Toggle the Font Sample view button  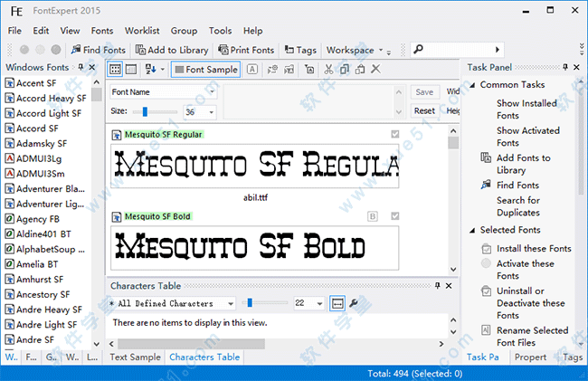[x=205, y=69]
